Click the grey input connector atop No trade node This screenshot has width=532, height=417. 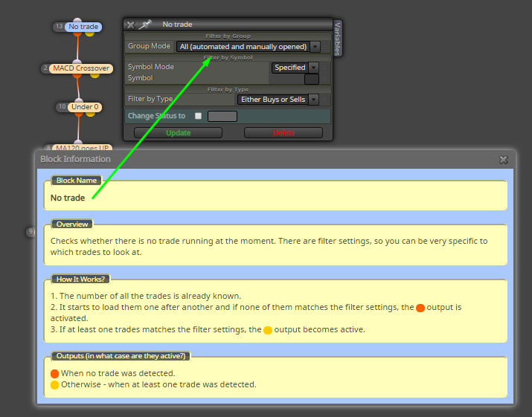77,20
